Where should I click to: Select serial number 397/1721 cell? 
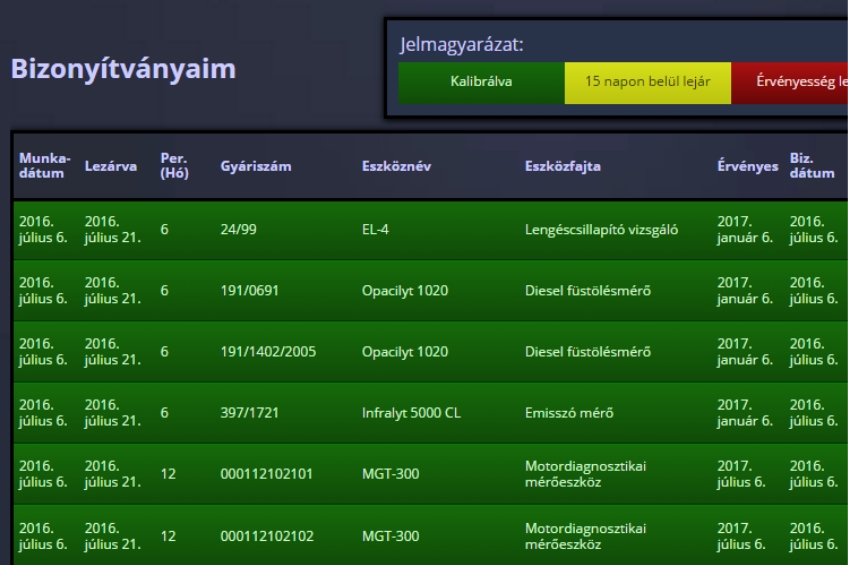pyautogui.click(x=249, y=413)
